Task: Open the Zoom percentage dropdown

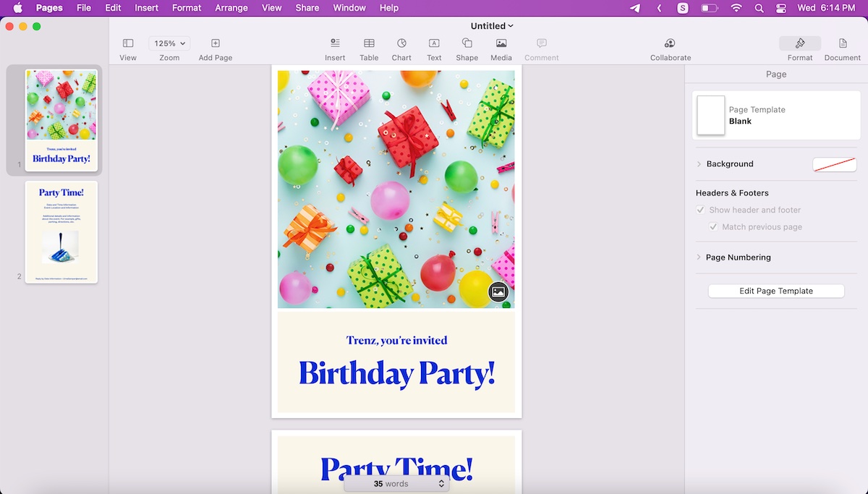Action: pyautogui.click(x=169, y=43)
